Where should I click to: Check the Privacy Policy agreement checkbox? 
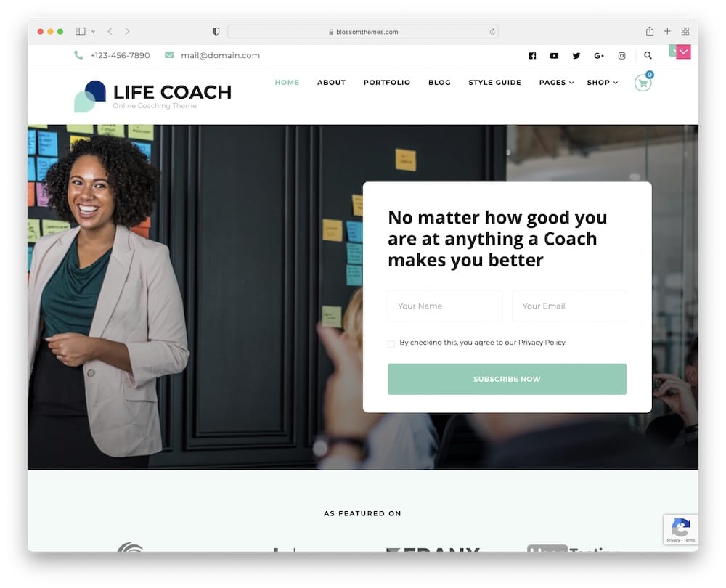click(391, 344)
